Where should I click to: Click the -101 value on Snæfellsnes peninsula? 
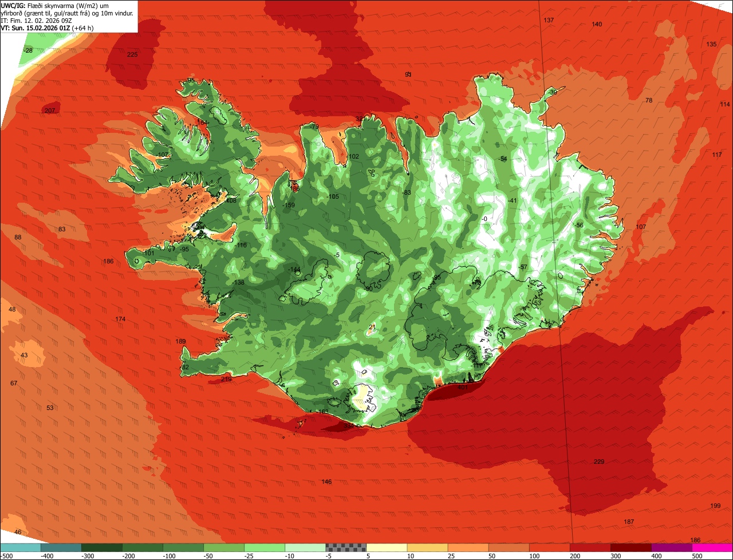tap(148, 253)
